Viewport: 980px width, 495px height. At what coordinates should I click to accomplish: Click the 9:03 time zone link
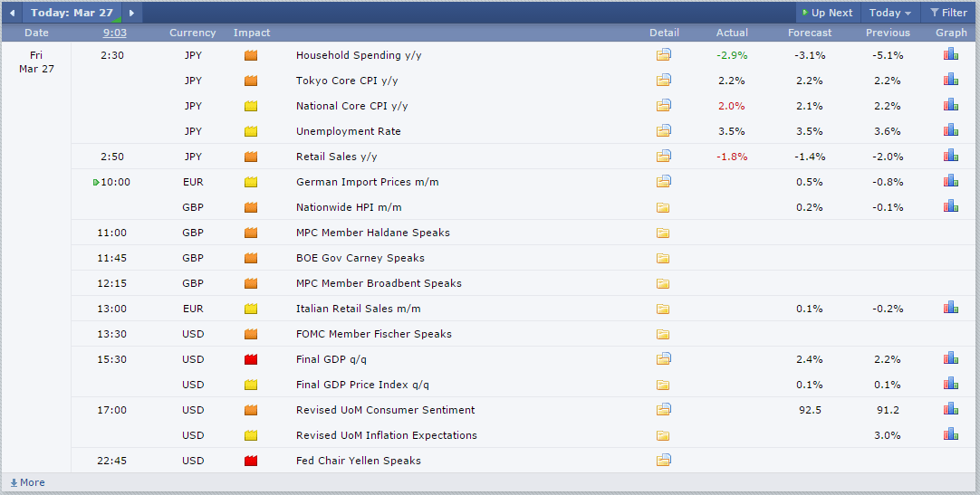[115, 33]
